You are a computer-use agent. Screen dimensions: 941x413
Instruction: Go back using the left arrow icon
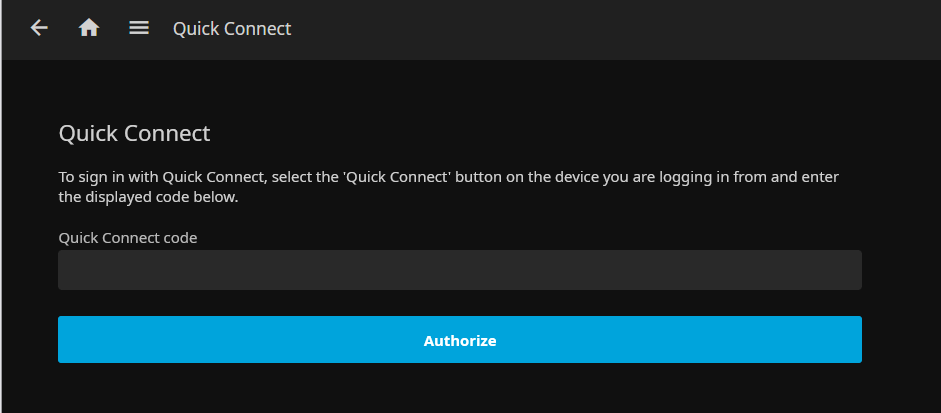point(40,28)
